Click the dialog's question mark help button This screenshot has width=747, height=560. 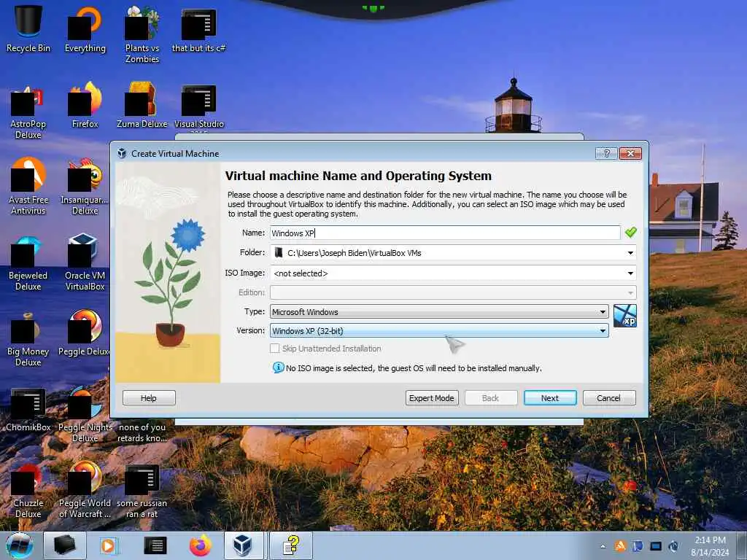coord(606,153)
